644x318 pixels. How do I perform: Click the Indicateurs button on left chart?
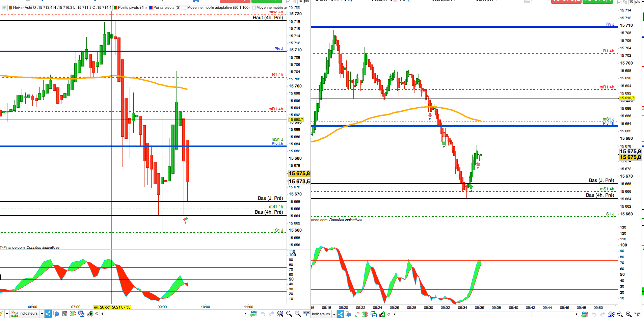coord(25,314)
